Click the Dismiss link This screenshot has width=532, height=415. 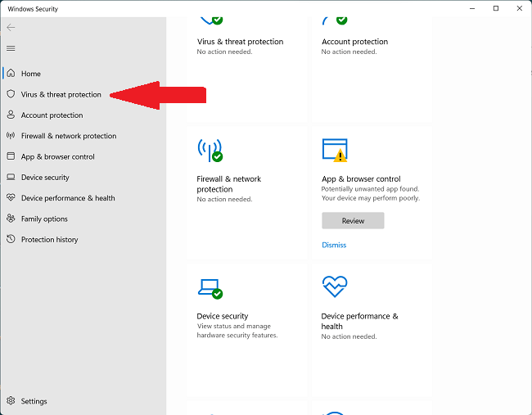point(334,245)
